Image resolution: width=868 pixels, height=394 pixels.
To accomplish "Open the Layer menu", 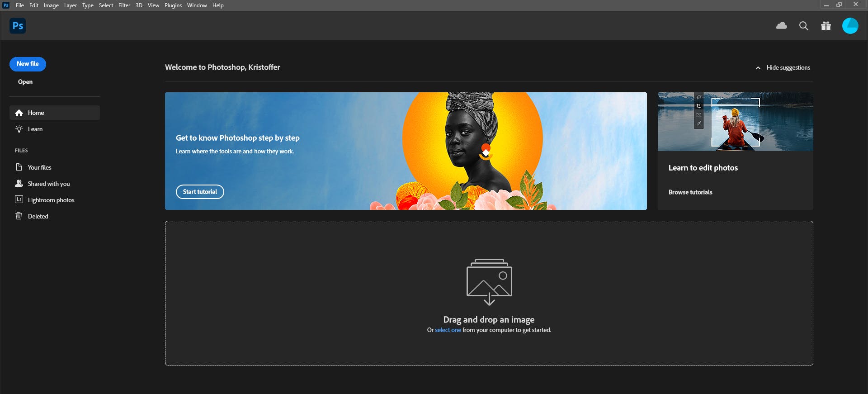I will click(x=70, y=5).
